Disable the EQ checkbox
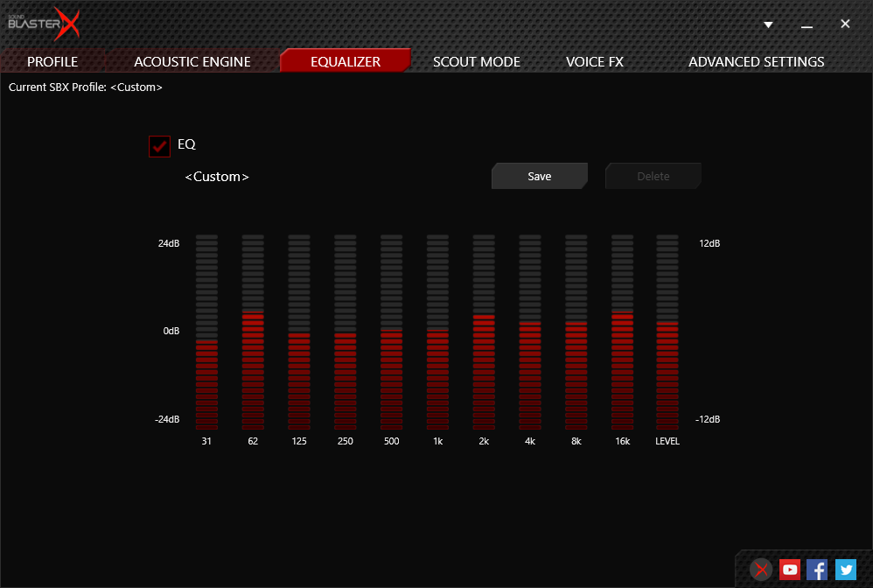The image size is (873, 588). point(159,145)
